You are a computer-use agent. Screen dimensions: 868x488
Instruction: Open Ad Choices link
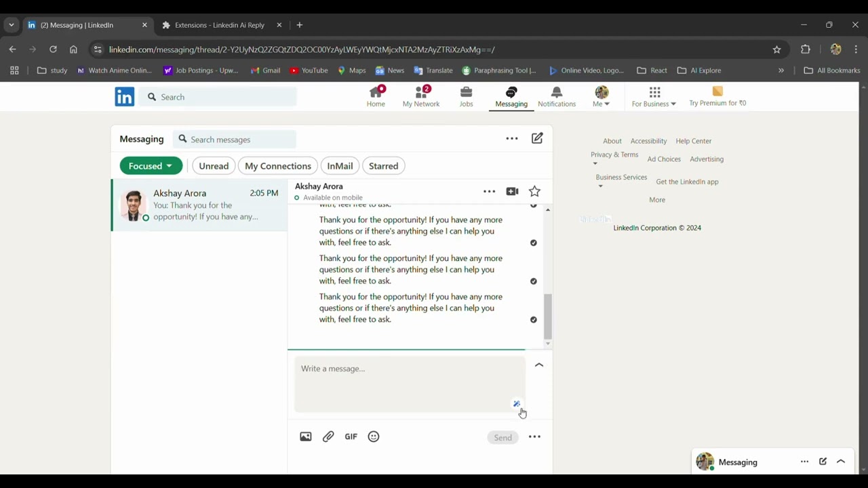tap(664, 159)
